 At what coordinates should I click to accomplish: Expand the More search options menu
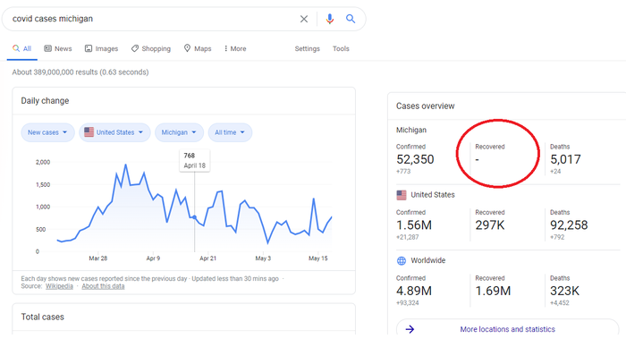coord(235,49)
